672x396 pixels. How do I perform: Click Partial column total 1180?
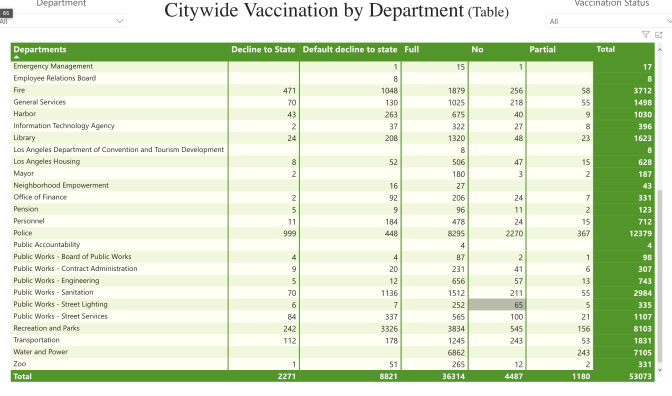[x=581, y=376]
